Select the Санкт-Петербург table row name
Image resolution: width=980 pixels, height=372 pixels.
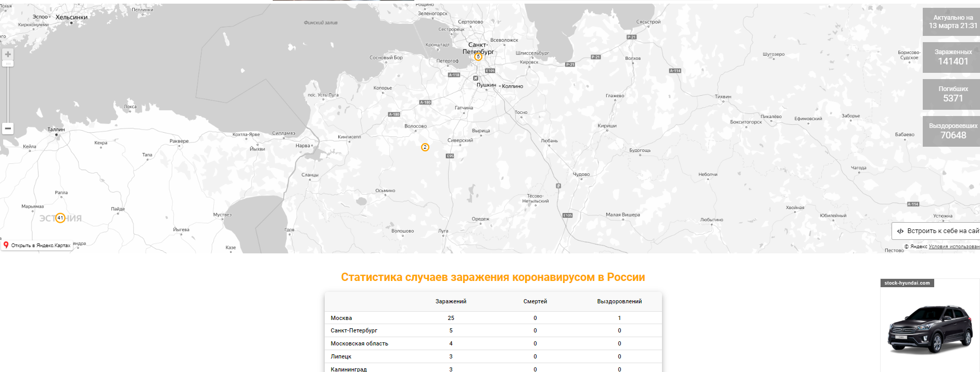tap(354, 330)
